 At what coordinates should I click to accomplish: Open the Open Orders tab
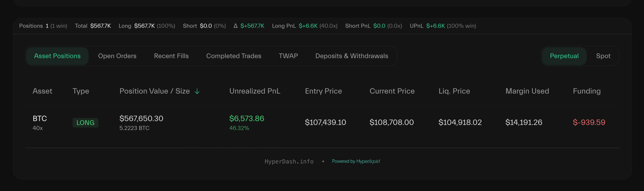[117, 56]
